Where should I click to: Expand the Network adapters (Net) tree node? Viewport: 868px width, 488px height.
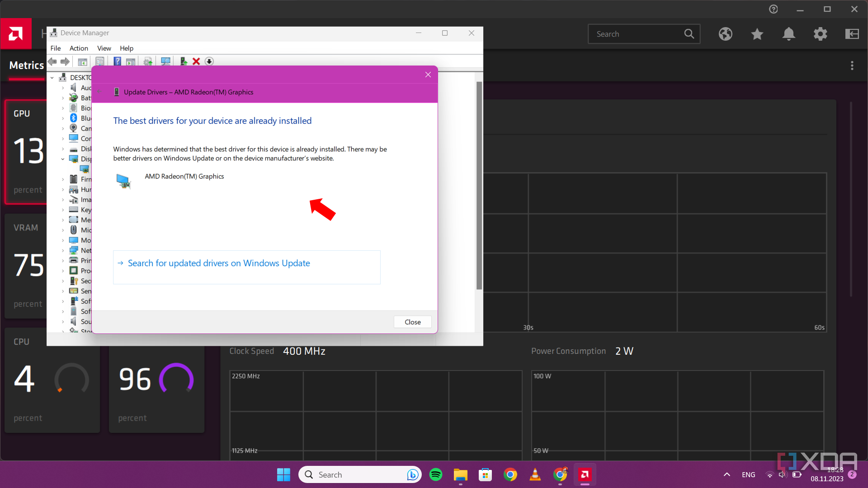(x=63, y=250)
